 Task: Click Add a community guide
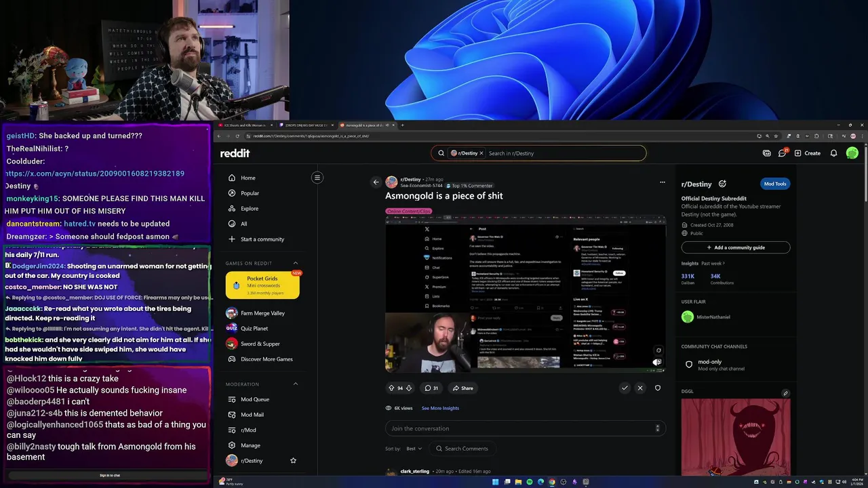(x=736, y=247)
